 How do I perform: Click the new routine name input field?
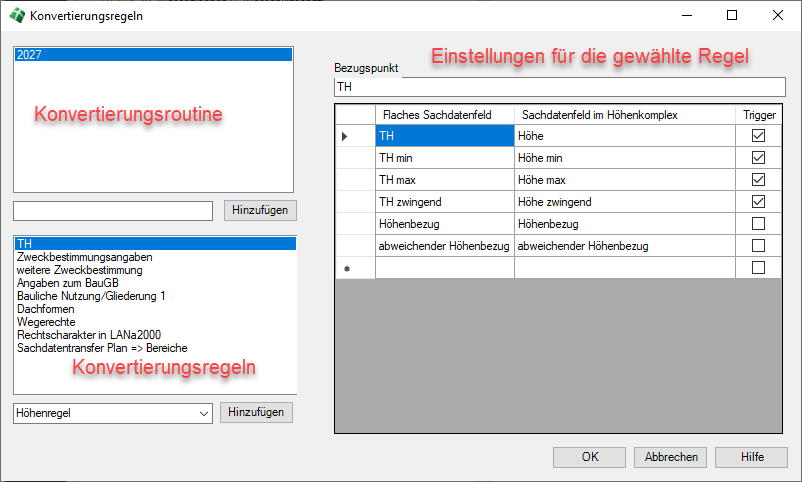pos(113,210)
